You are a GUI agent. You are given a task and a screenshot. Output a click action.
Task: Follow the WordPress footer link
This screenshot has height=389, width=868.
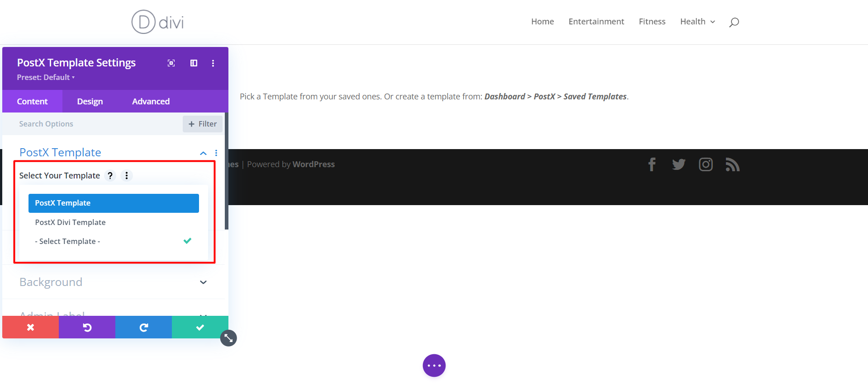[x=313, y=164]
